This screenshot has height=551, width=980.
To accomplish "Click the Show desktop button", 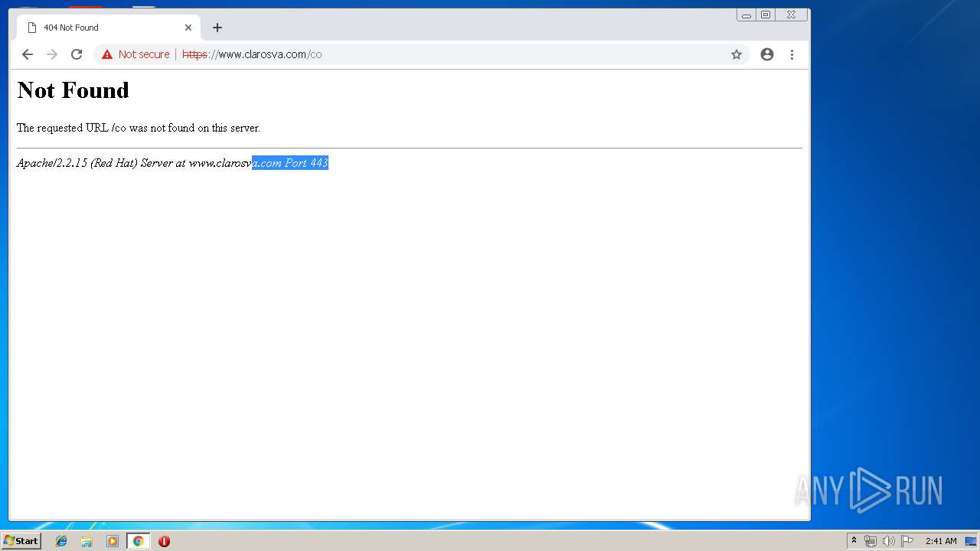I will 971,541.
